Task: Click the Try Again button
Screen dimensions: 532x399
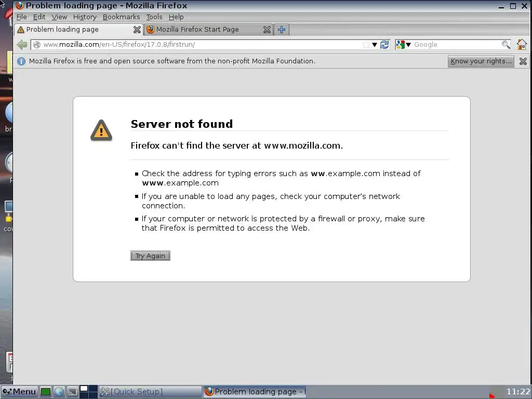Action: point(150,256)
